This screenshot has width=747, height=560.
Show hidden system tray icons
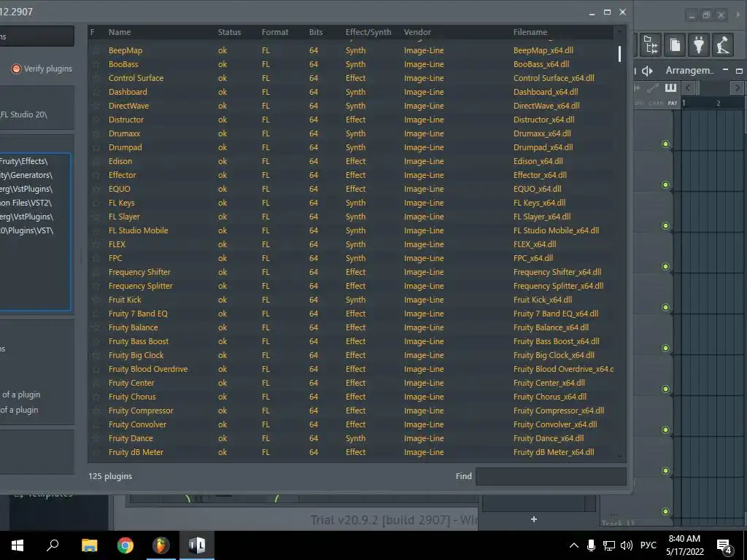pyautogui.click(x=574, y=545)
